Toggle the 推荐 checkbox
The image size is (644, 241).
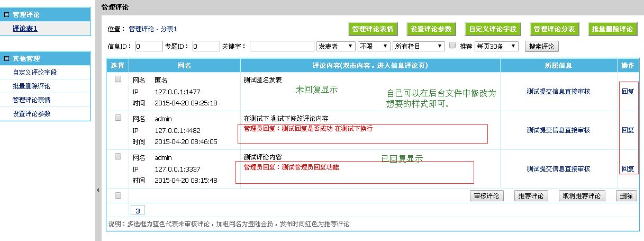coord(452,46)
